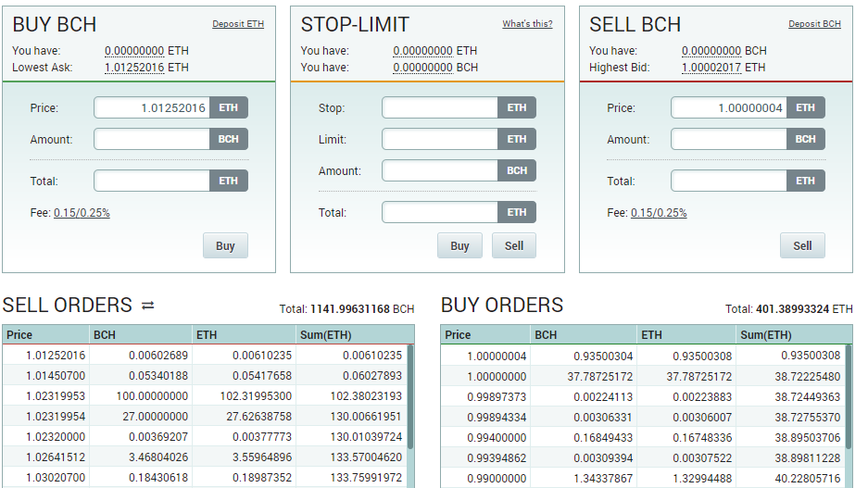The height and width of the screenshot is (488, 868).
Task: Click the Buy Orders scrollbar
Action: tap(849, 396)
